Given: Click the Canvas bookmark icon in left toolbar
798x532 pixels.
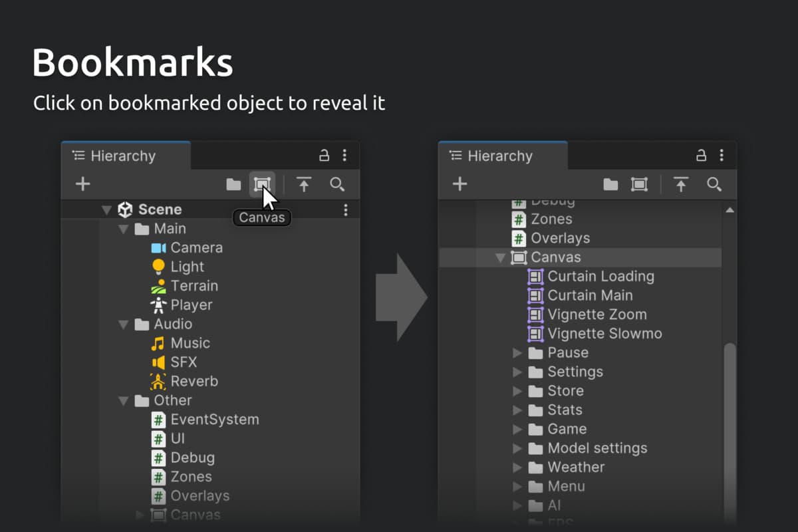Looking at the screenshot, I should [x=262, y=184].
